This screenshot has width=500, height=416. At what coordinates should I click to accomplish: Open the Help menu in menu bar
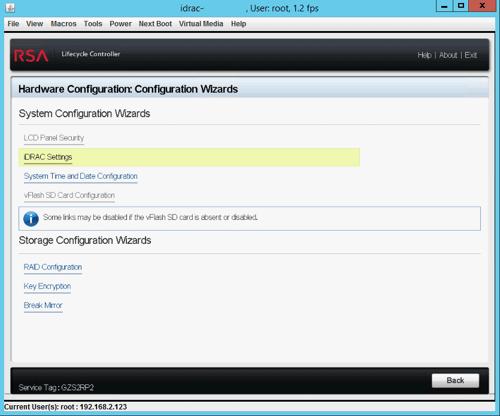(238, 24)
